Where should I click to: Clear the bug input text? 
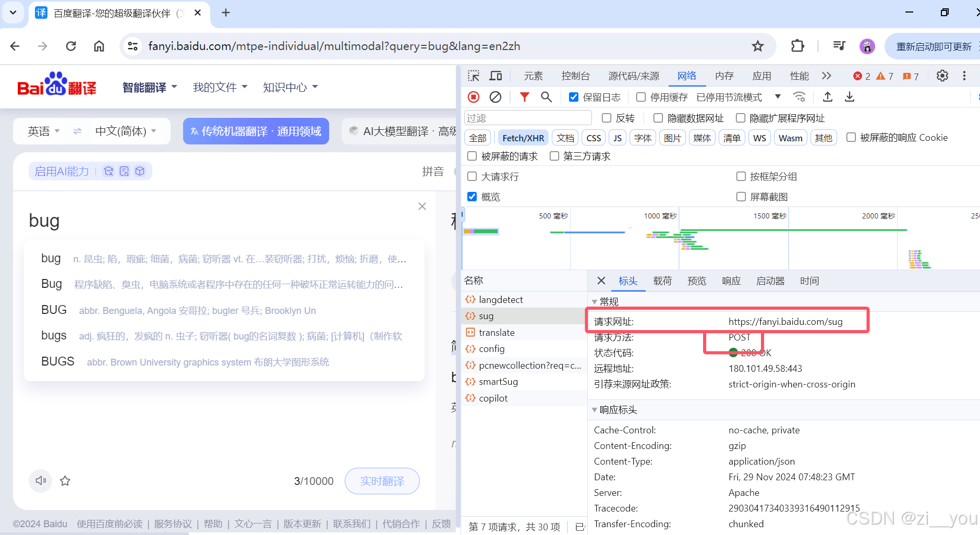point(422,206)
